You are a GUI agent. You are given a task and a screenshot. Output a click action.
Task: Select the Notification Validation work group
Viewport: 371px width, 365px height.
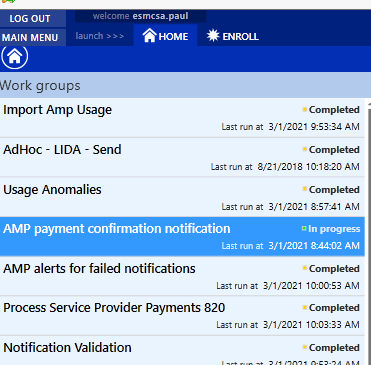coord(182,351)
